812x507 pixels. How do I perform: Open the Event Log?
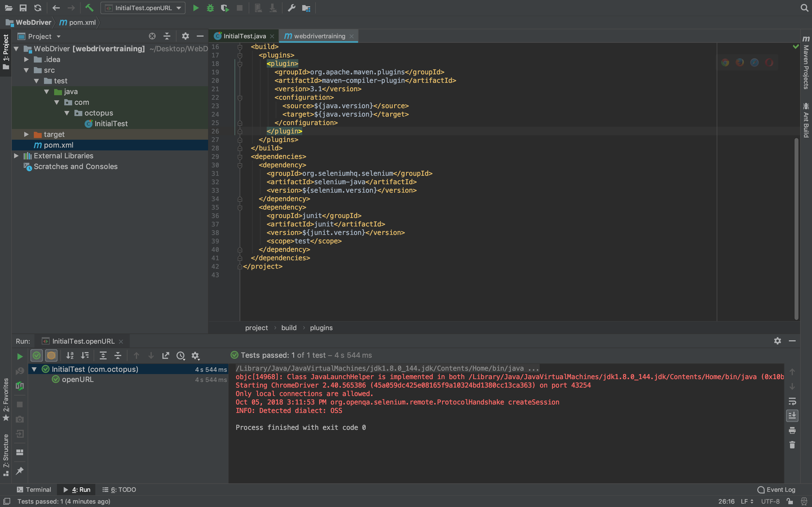point(776,490)
